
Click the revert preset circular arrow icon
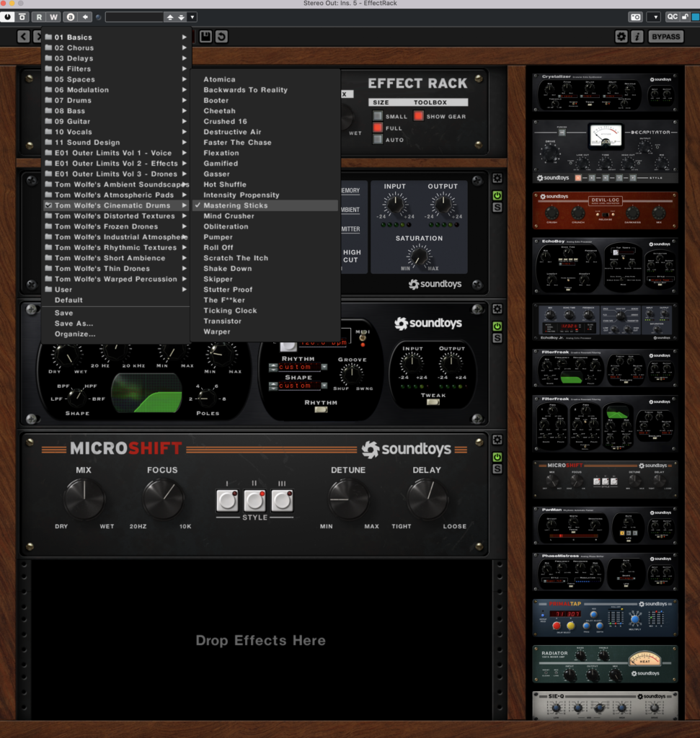tap(222, 36)
